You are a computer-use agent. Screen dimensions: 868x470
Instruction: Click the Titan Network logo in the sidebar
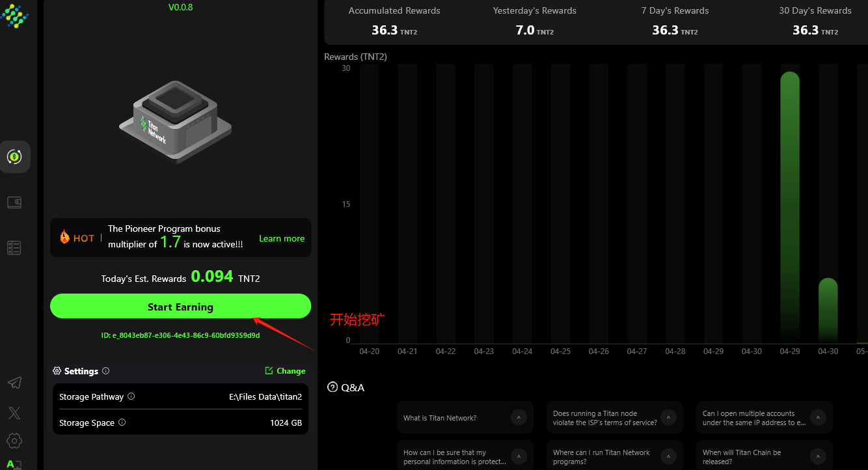click(15, 15)
